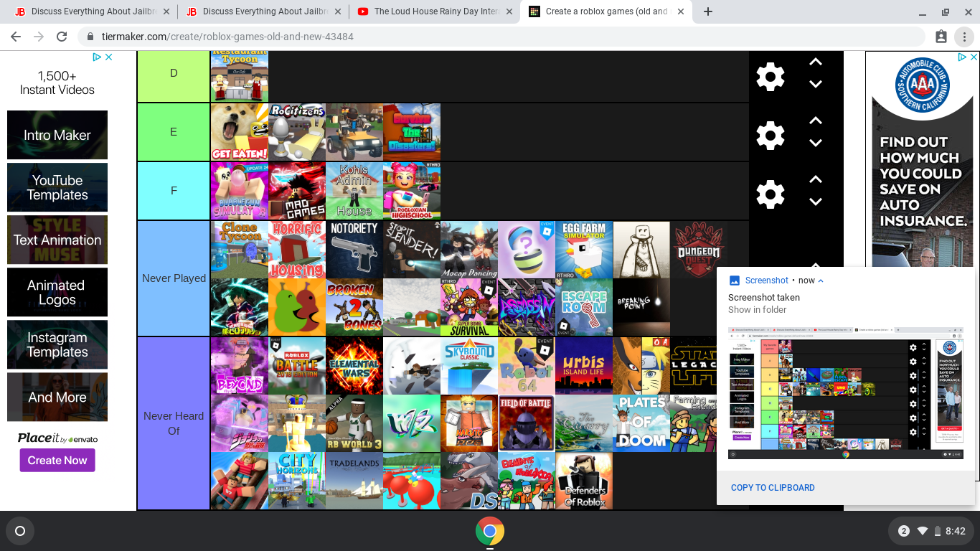Select the RoCitizens game tile

297,132
